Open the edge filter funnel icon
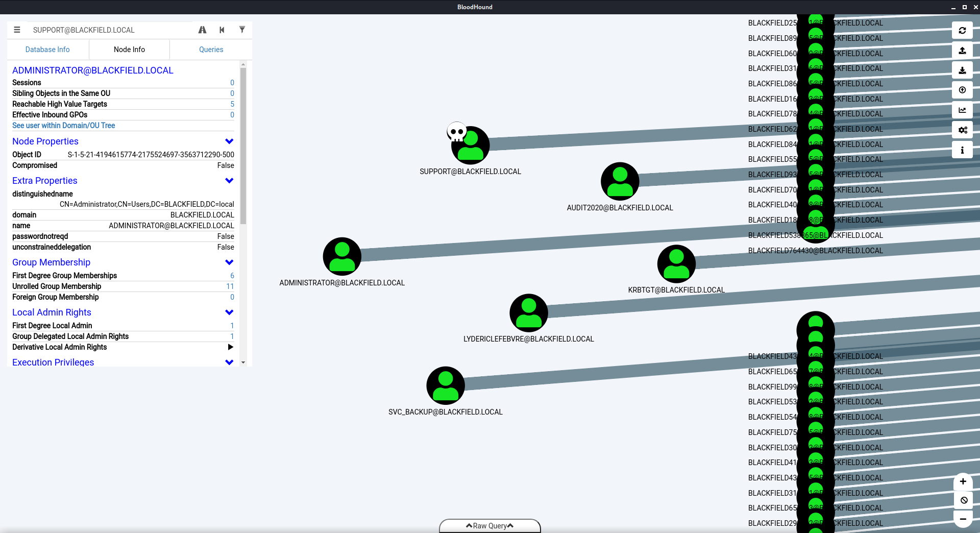The width and height of the screenshot is (980, 533). [x=242, y=30]
